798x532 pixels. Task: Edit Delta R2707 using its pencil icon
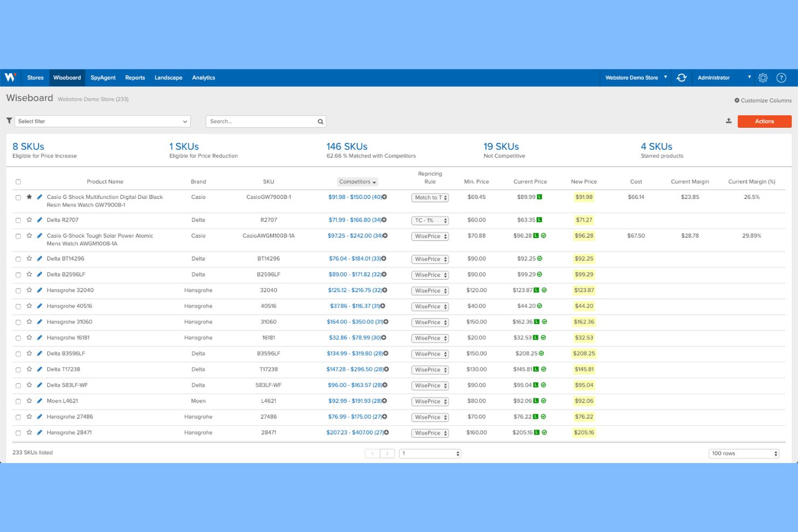[x=39, y=220]
